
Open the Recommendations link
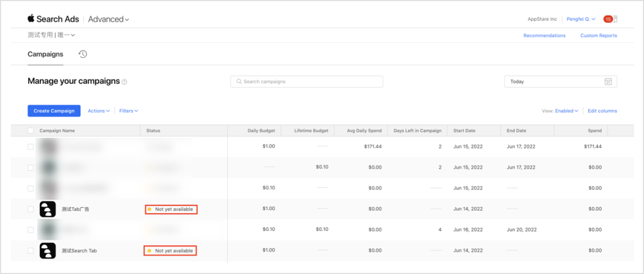click(x=544, y=36)
